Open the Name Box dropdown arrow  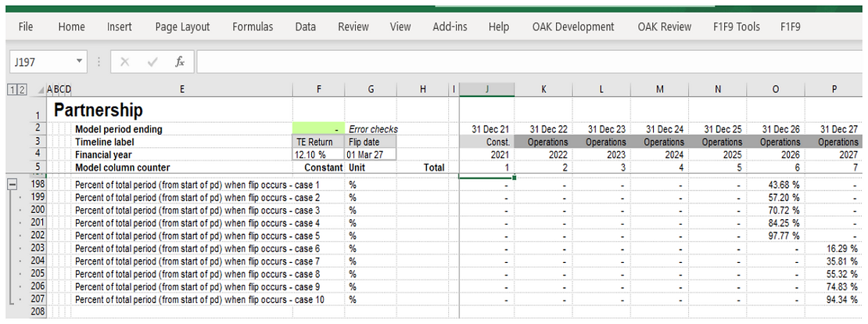(x=79, y=62)
